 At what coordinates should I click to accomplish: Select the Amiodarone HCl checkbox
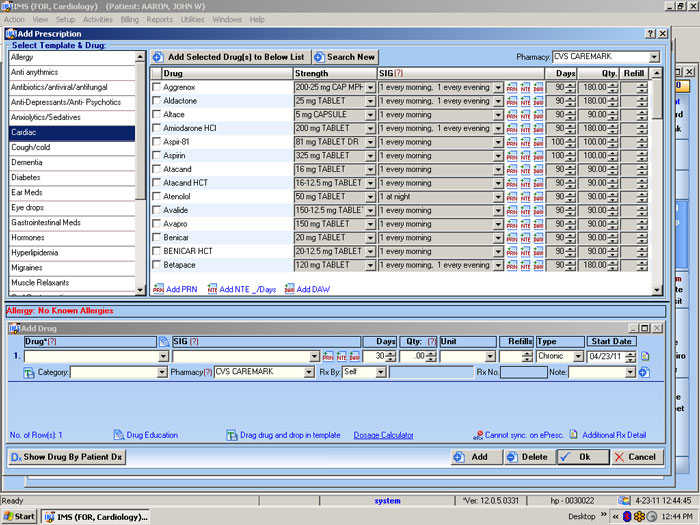coord(156,128)
